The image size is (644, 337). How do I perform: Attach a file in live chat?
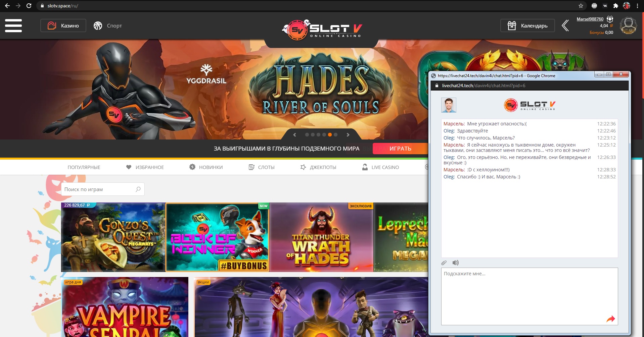(x=444, y=263)
